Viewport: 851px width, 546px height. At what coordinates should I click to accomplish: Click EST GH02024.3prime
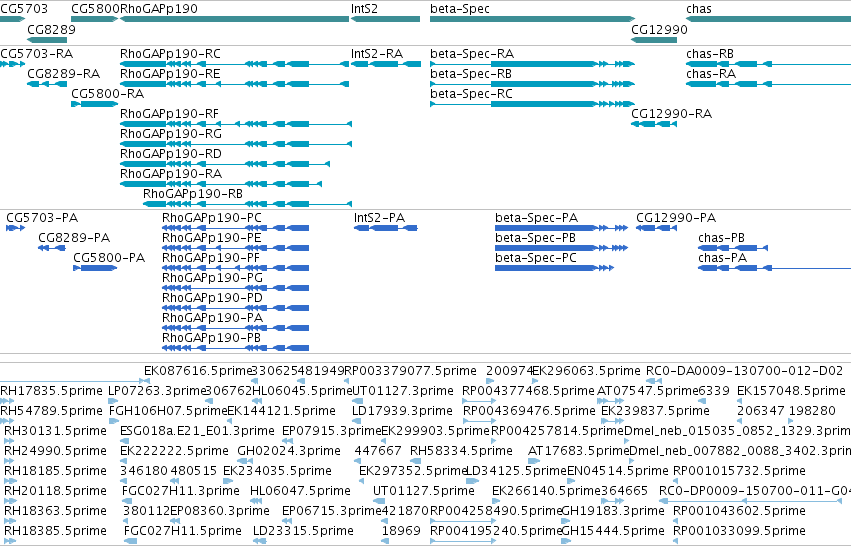[289, 452]
